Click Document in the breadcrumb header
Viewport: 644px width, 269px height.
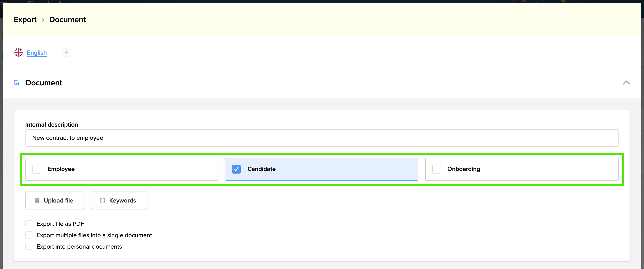68,20
